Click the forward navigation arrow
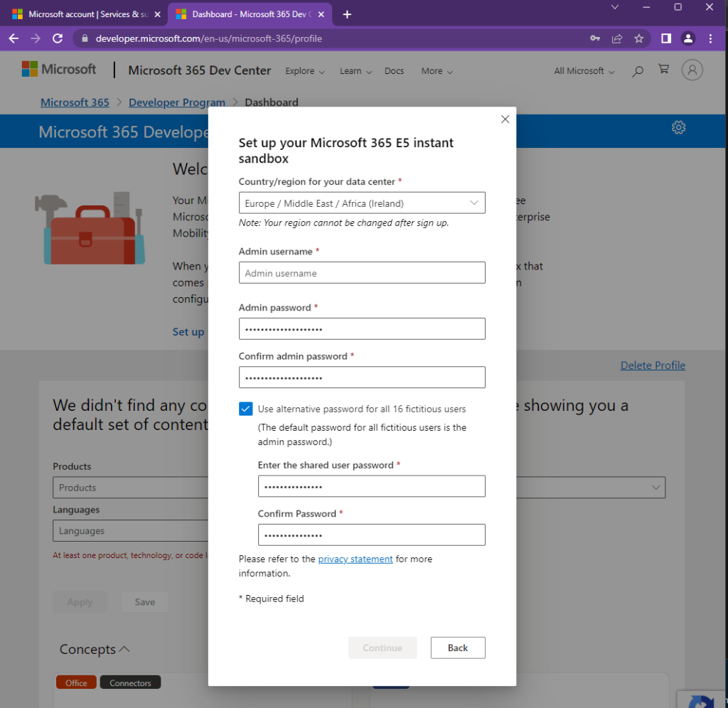This screenshot has width=728, height=708. coord(36,38)
